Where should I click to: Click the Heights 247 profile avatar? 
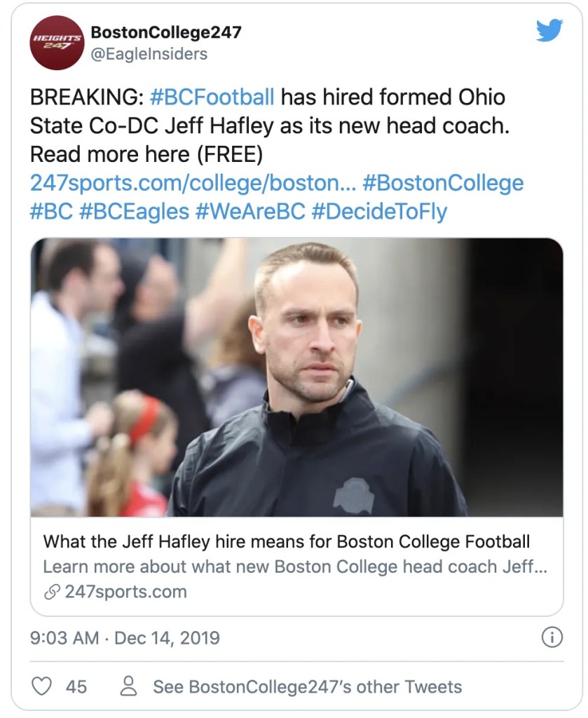coord(56,43)
